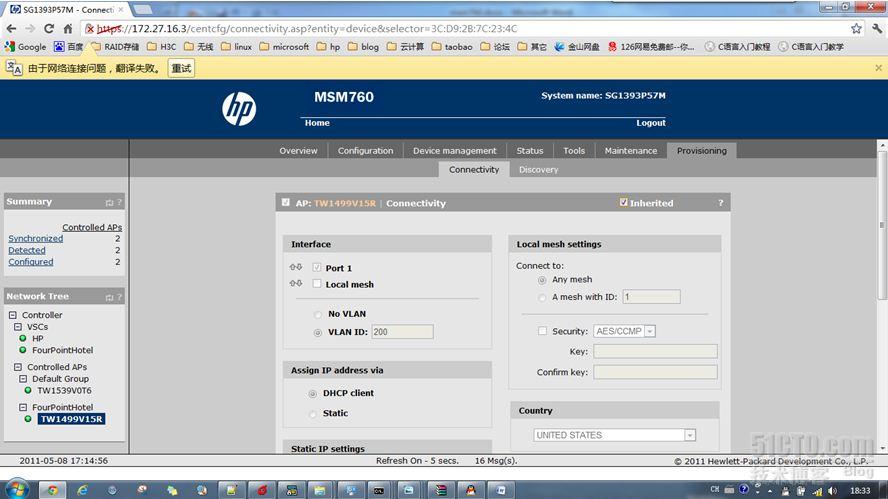This screenshot has height=499, width=888.
Task: Dismiss the translation failed bar
Action: point(878,68)
